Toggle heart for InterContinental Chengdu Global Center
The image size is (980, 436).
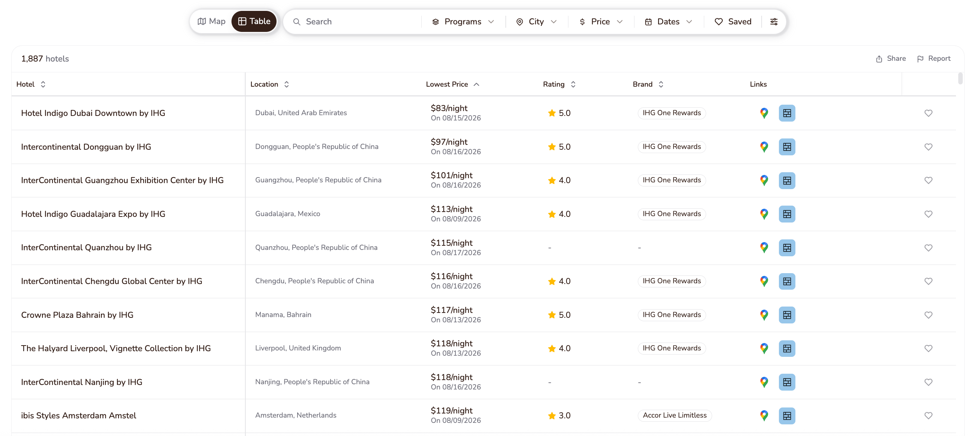pos(928,281)
